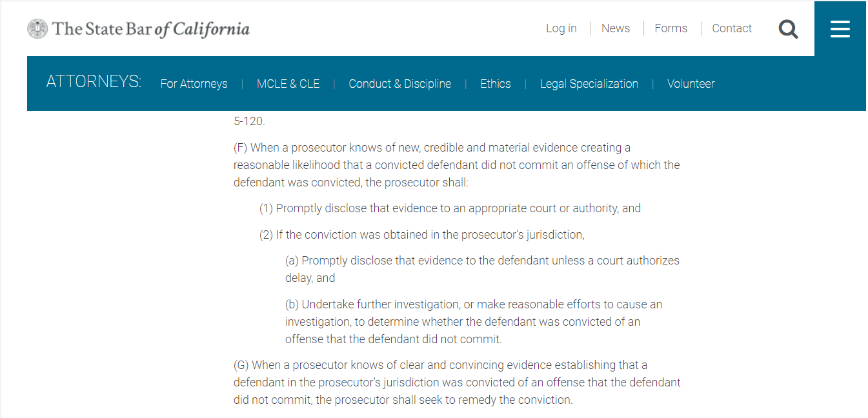Viewport: 868px width, 418px height.
Task: Open the site search magnifier
Action: click(788, 29)
